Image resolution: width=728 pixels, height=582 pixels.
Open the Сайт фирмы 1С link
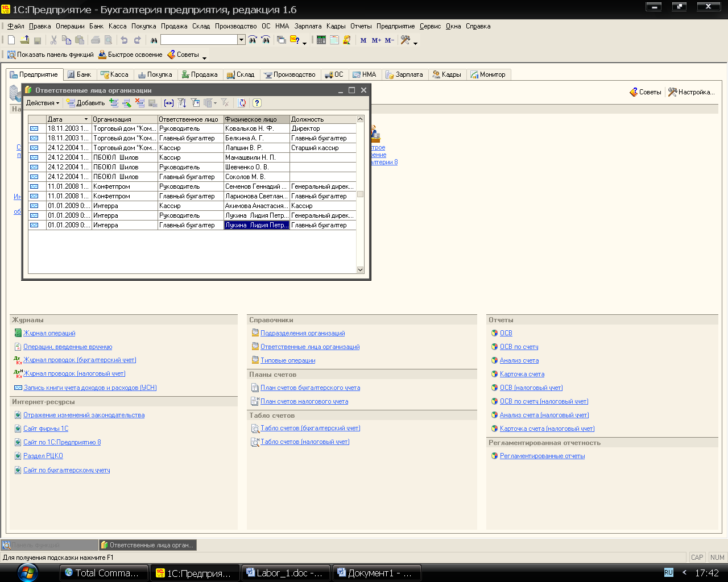45,429
